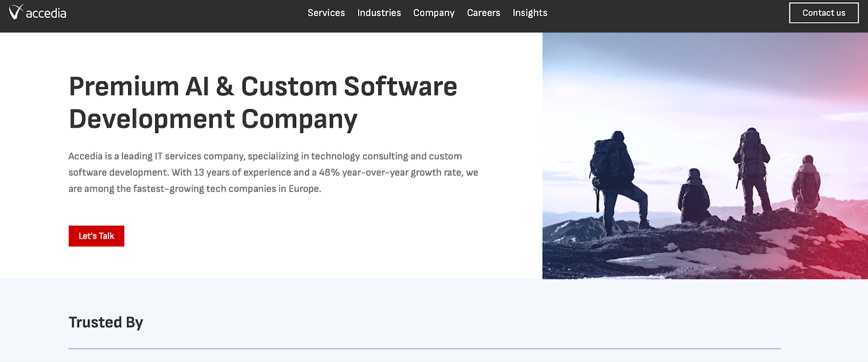Click the crouching hiker second from left
The width and height of the screenshot is (868, 362).
693,196
